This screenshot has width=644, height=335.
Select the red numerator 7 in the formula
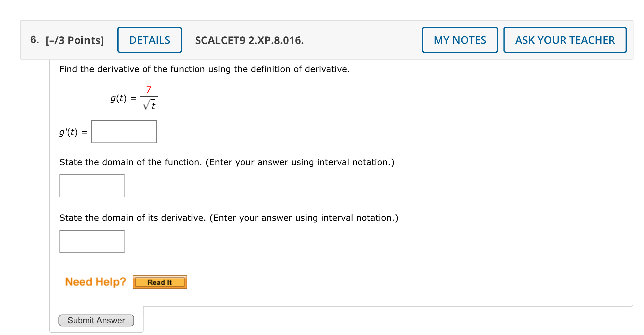[149, 89]
